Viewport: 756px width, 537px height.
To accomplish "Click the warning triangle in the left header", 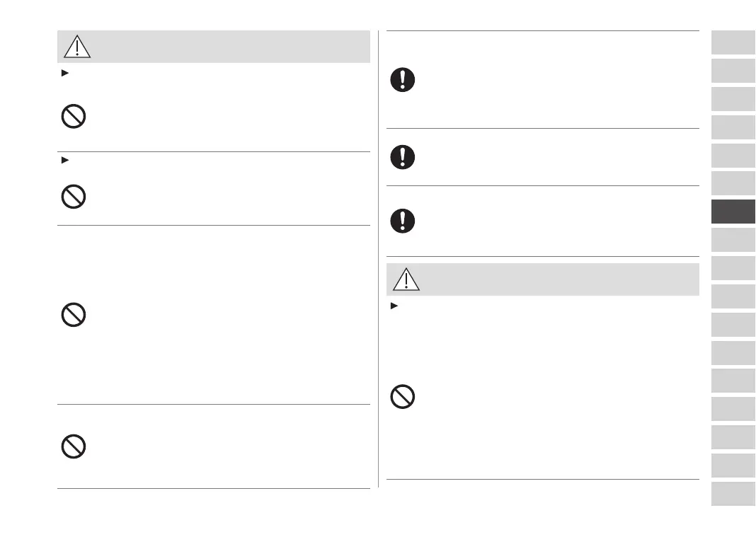I will (77, 47).
